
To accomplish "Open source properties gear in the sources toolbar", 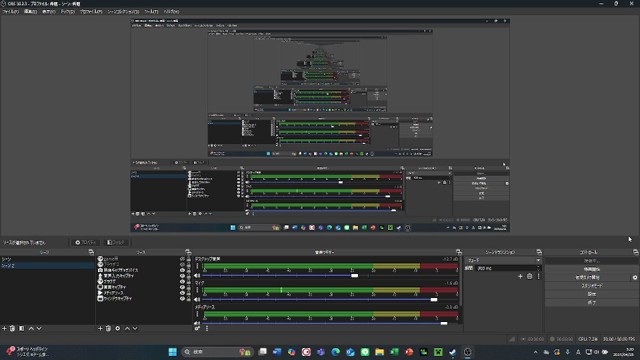I will [118, 328].
